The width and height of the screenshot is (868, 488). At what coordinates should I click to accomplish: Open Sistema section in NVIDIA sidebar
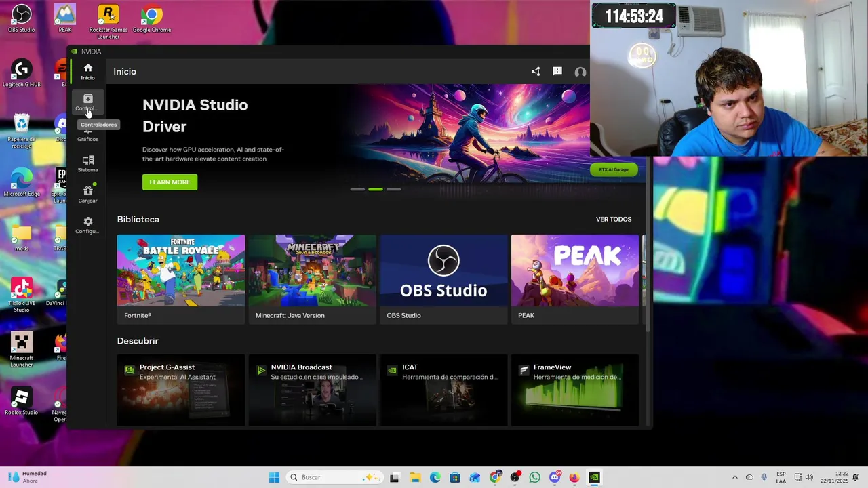tap(87, 164)
